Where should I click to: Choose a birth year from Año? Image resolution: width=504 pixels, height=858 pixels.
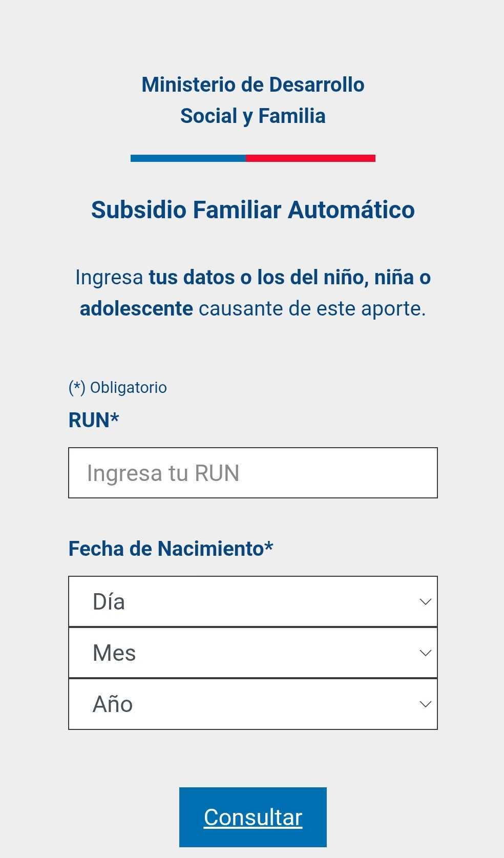tap(252, 704)
